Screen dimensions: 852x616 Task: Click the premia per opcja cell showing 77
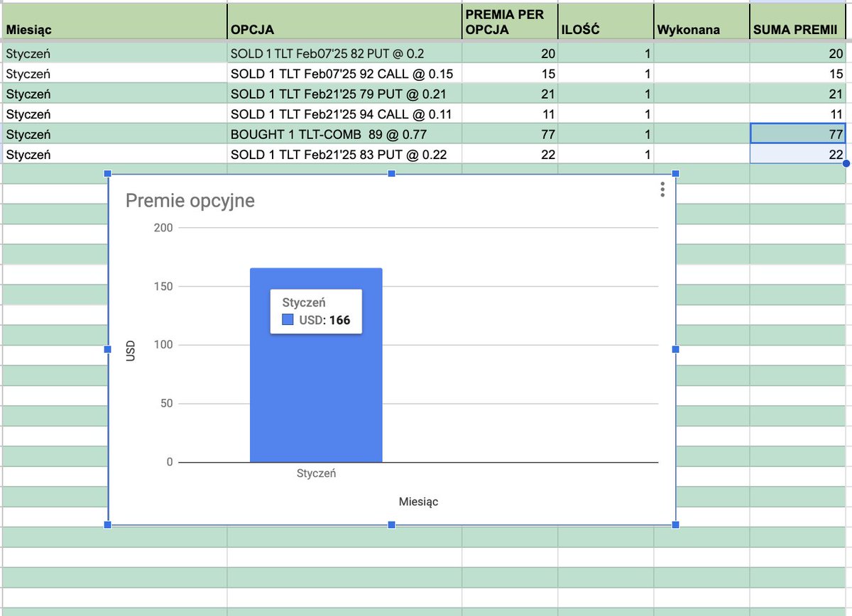[510, 133]
